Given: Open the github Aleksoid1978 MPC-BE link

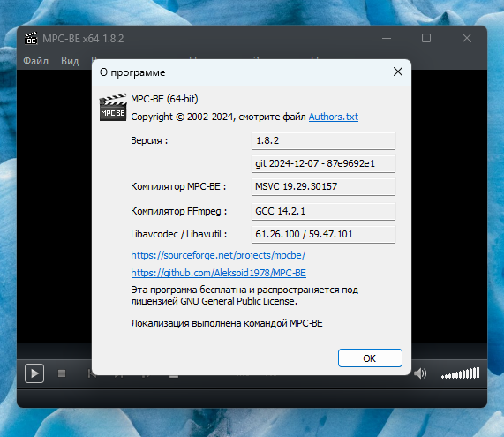Looking at the screenshot, I should pyautogui.click(x=218, y=273).
